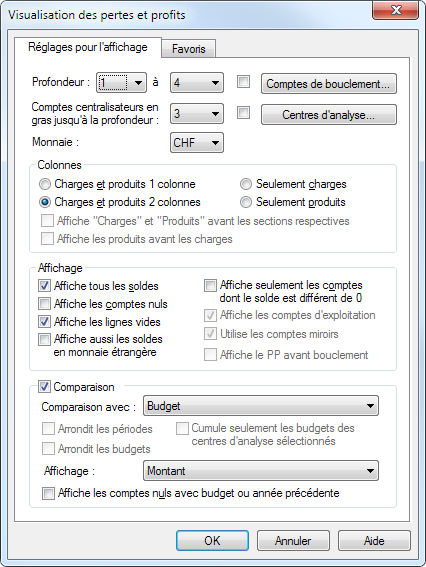
Task: Expand the Comparaison avec Budget dropdown
Action: pyautogui.click(x=261, y=406)
